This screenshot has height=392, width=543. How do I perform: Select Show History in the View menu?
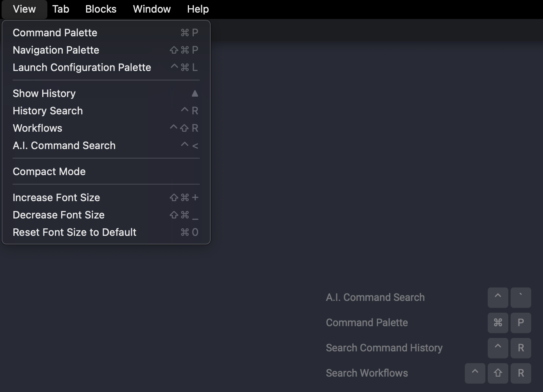tap(44, 93)
